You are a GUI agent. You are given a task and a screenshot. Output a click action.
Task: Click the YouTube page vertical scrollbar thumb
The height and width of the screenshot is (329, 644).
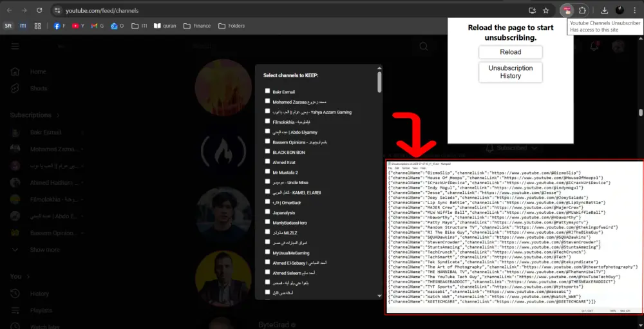pyautogui.click(x=640, y=113)
